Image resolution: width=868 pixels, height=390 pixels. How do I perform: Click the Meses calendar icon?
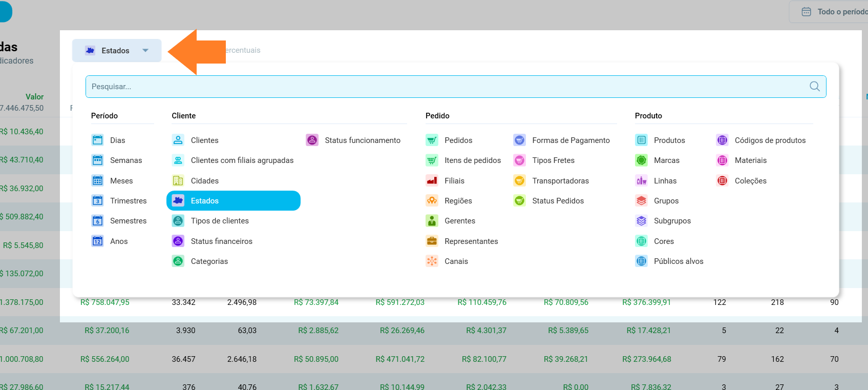click(x=97, y=180)
